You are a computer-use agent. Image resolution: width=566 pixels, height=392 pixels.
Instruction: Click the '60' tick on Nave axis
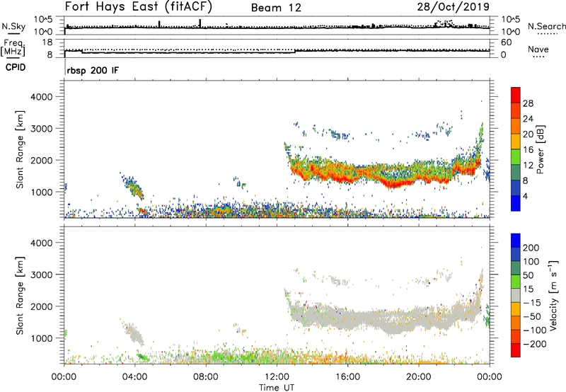(506, 42)
